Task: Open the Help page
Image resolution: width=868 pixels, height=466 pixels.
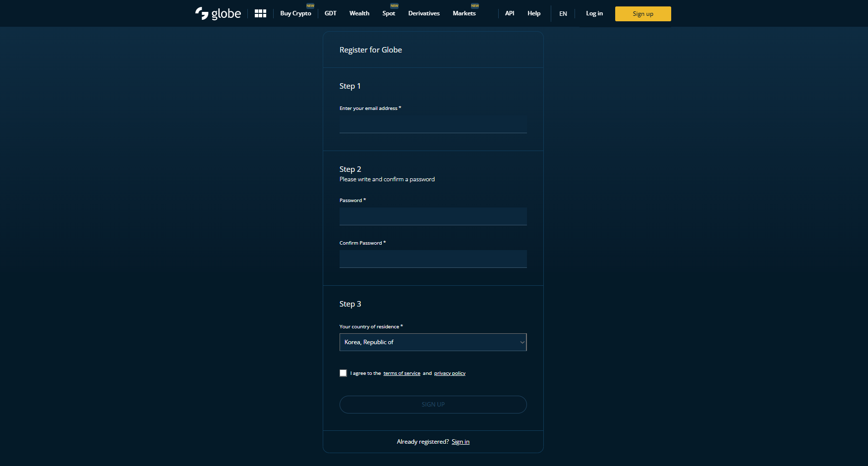Action: point(533,13)
